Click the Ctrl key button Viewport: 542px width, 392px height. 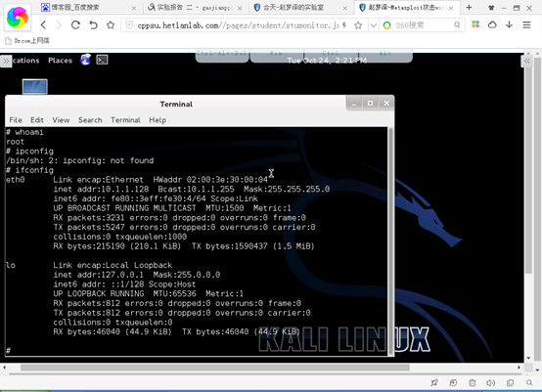coord(331,56)
